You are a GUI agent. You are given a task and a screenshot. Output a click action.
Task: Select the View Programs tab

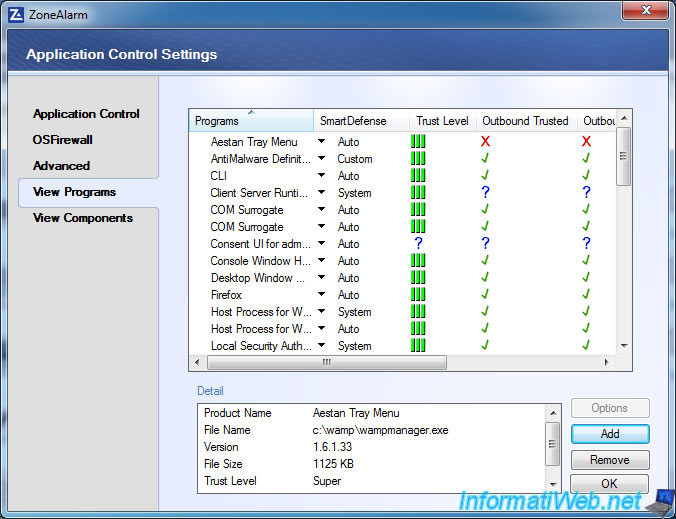(x=88, y=192)
